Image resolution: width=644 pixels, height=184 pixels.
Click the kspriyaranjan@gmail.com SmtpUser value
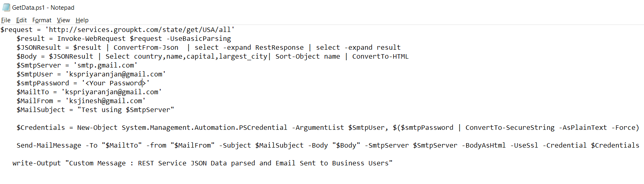coord(116,74)
